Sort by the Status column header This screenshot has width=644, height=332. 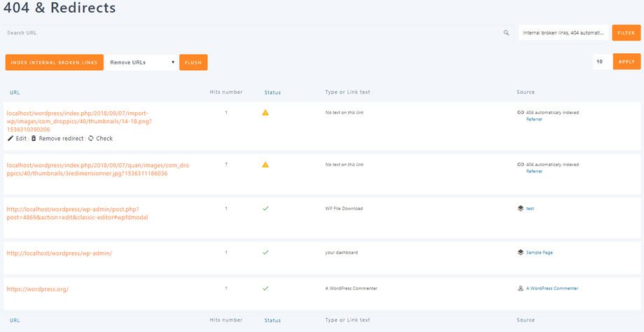(x=272, y=92)
